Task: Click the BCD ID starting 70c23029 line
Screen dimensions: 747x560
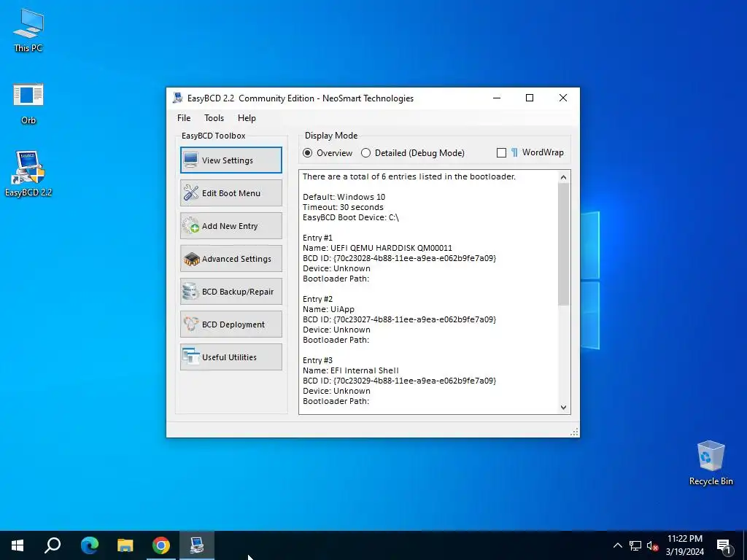Action: [x=399, y=381]
